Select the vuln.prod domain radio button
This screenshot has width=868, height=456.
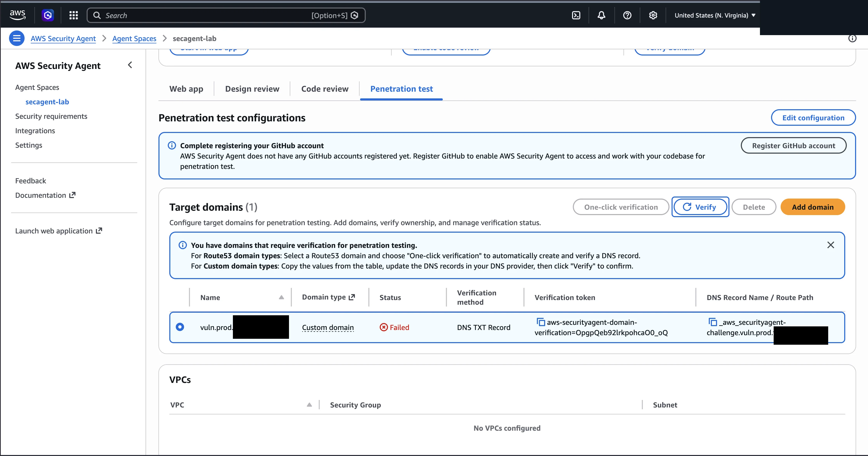[x=180, y=327]
